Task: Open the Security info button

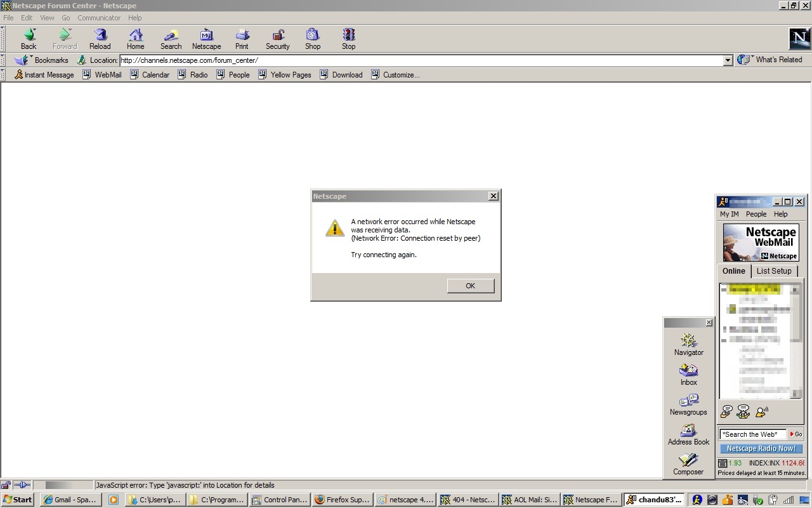Action: pyautogui.click(x=277, y=39)
